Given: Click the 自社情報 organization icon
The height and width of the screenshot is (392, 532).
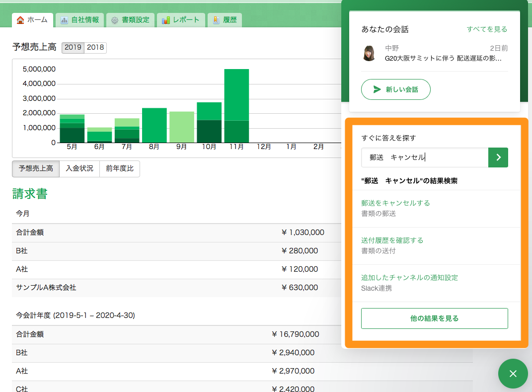Looking at the screenshot, I should tap(64, 20).
